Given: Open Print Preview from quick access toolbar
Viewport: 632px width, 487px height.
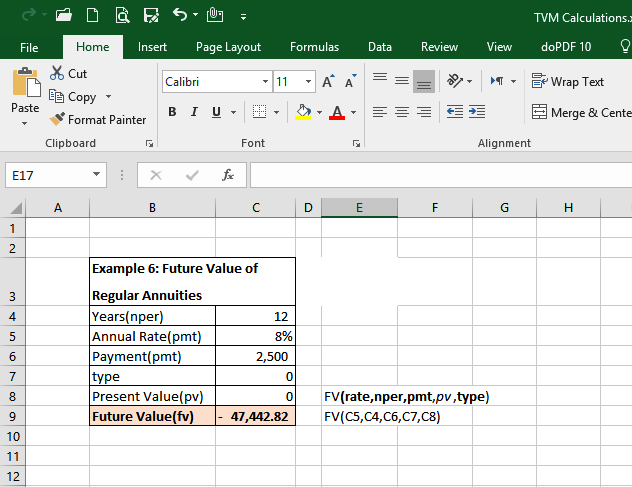Looking at the screenshot, I should [x=122, y=15].
